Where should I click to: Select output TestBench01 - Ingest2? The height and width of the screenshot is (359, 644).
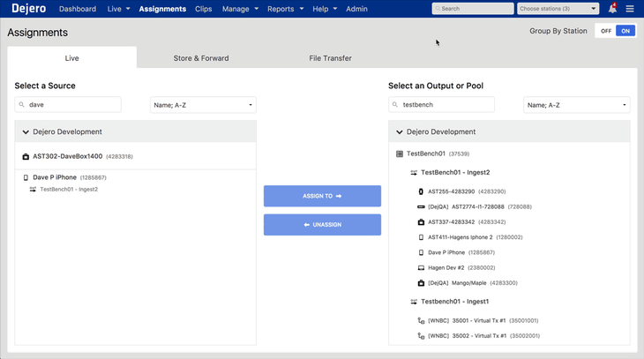pyautogui.click(x=455, y=173)
